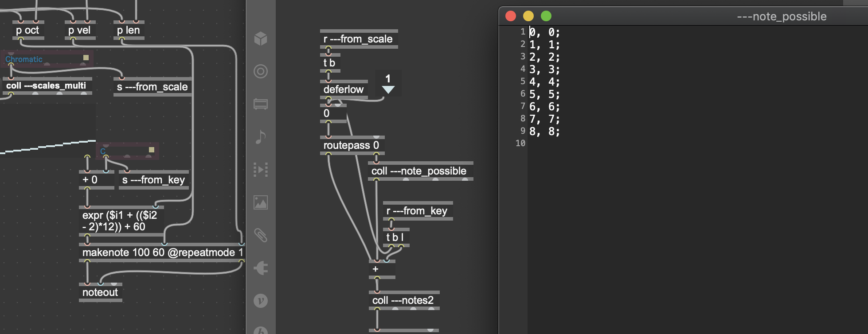Click the p oct subpatcher object

27,30
